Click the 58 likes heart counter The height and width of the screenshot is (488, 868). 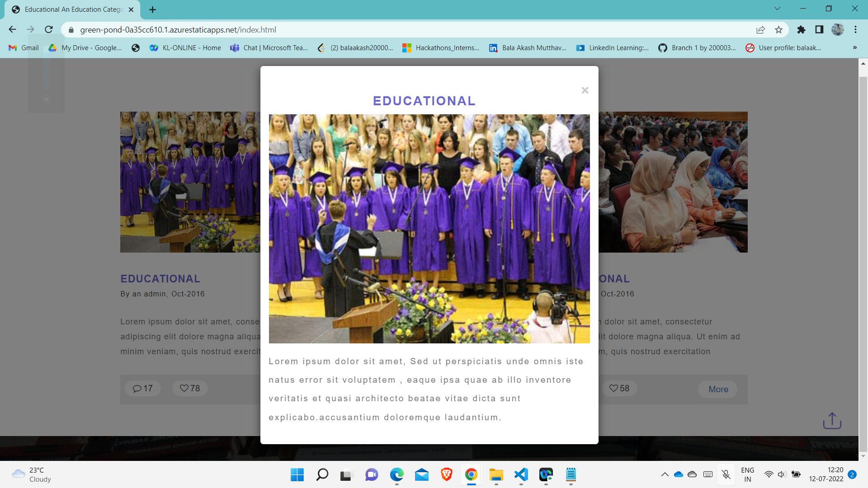click(x=619, y=389)
